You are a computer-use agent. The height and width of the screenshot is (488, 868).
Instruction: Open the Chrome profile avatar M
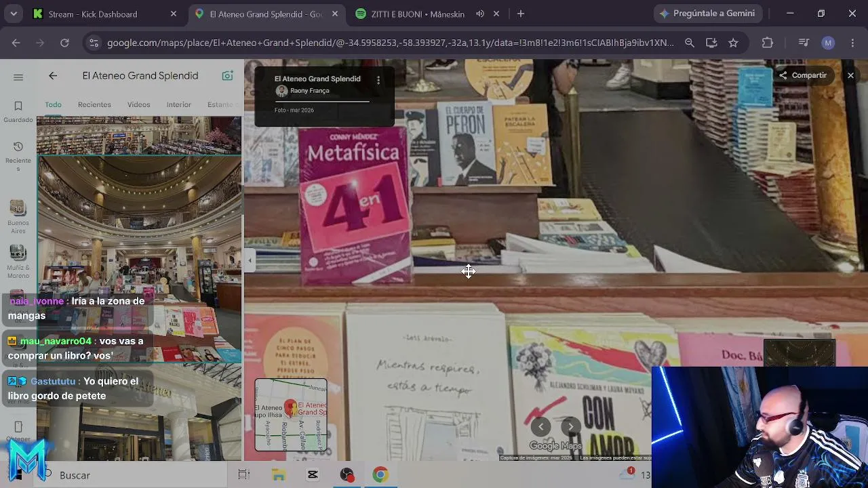click(828, 43)
